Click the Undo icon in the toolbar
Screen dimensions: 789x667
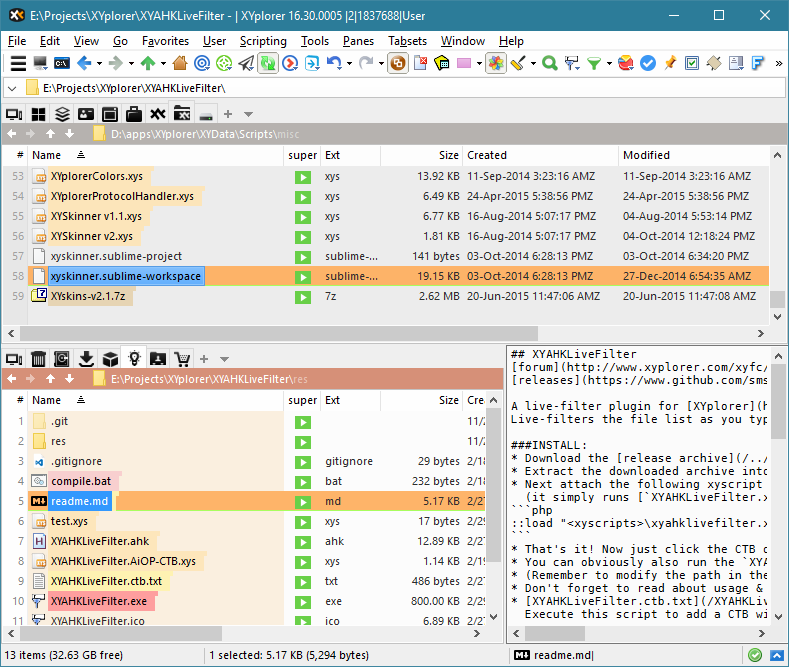click(x=333, y=63)
